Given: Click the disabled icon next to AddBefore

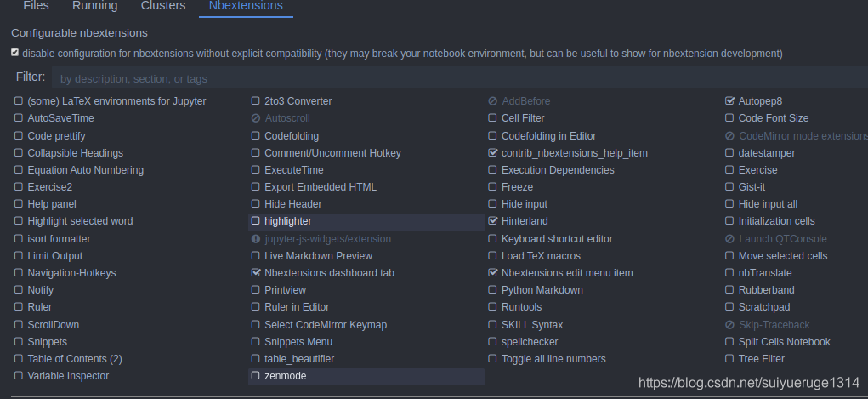Looking at the screenshot, I should (x=493, y=101).
